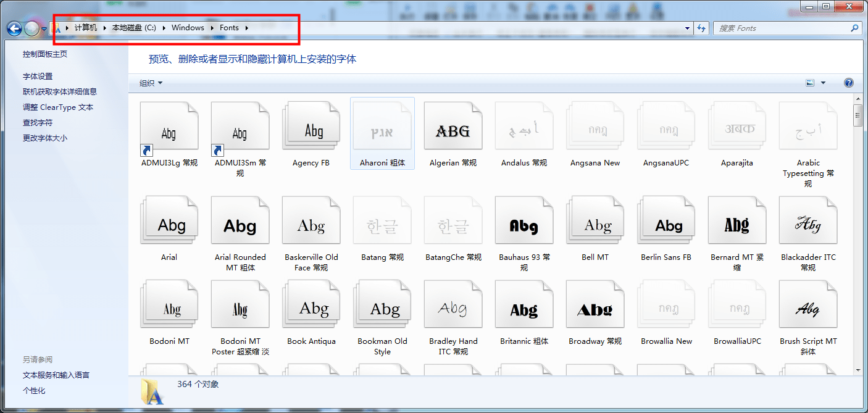Open 调整 ClearType 文本 link
The height and width of the screenshot is (413, 868).
[58, 107]
